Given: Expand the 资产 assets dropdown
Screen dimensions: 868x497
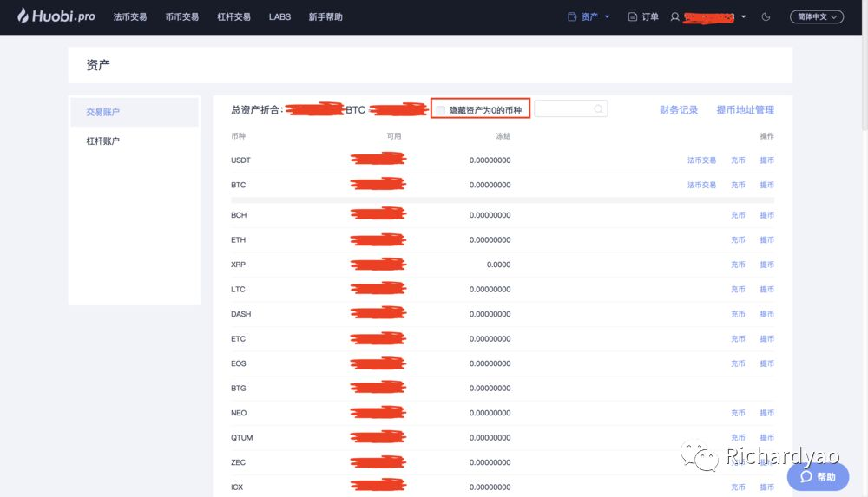Looking at the screenshot, I should (x=589, y=16).
